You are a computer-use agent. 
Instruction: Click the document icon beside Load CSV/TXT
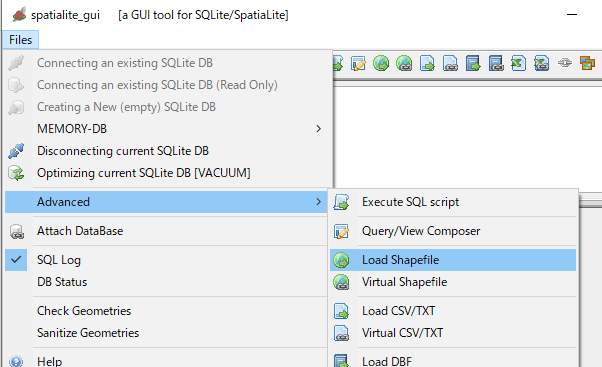[341, 311]
